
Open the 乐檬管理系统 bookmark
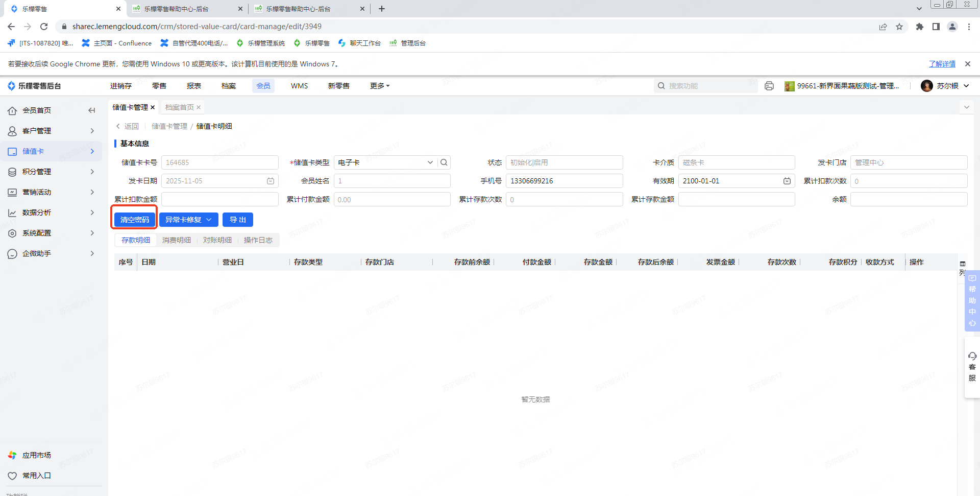[261, 43]
